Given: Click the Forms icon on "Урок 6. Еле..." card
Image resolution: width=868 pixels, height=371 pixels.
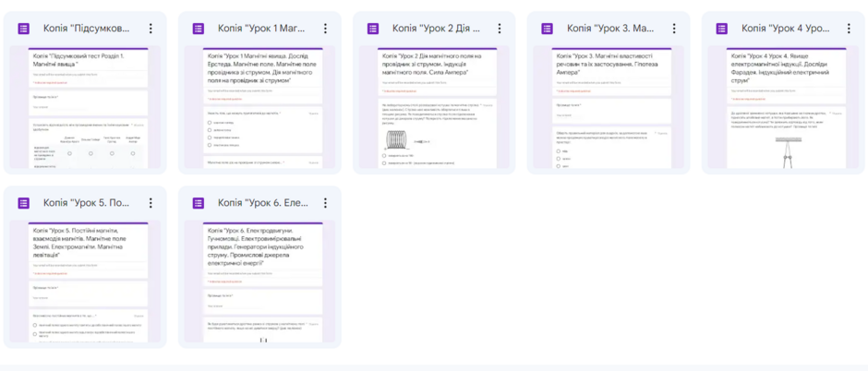Looking at the screenshot, I should 199,203.
